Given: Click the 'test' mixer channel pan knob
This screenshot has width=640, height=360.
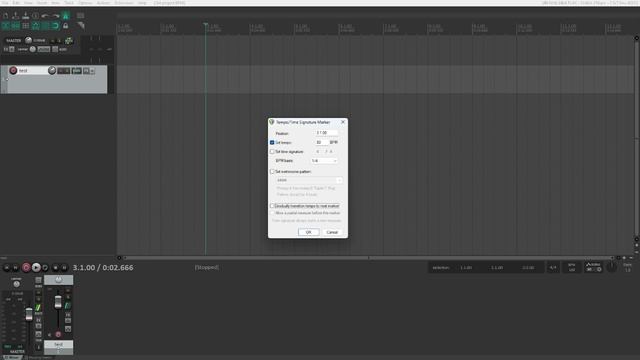Looking at the screenshot, I should [58, 280].
